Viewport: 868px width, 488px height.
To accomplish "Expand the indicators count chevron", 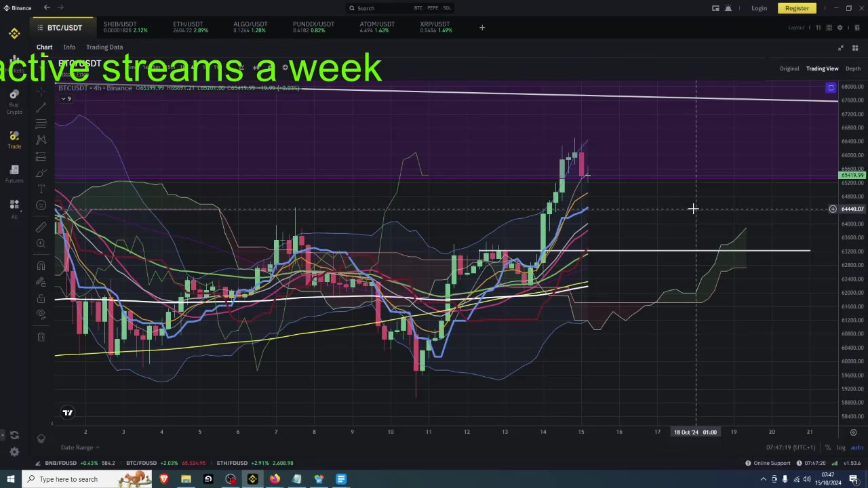I will (66, 99).
